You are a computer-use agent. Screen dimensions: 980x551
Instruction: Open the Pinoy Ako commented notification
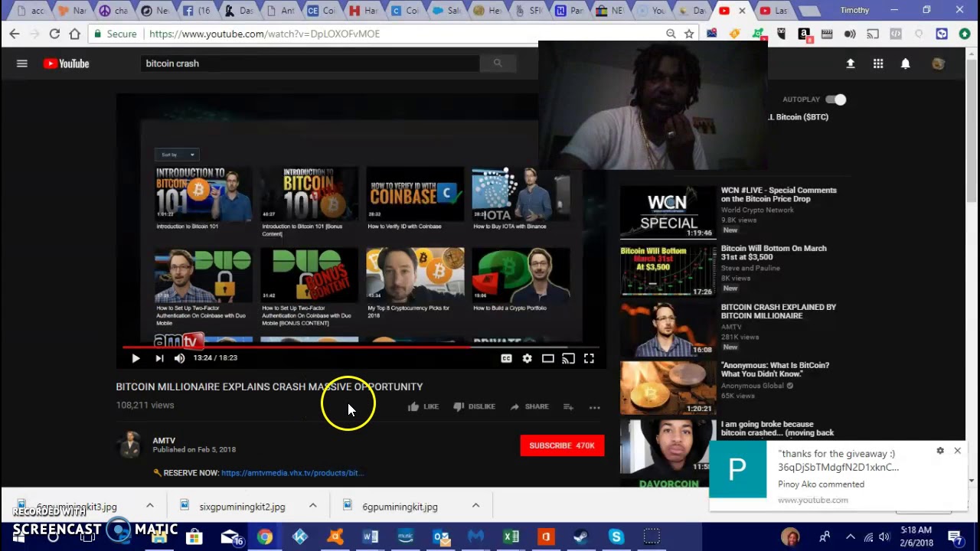pyautogui.click(x=838, y=476)
